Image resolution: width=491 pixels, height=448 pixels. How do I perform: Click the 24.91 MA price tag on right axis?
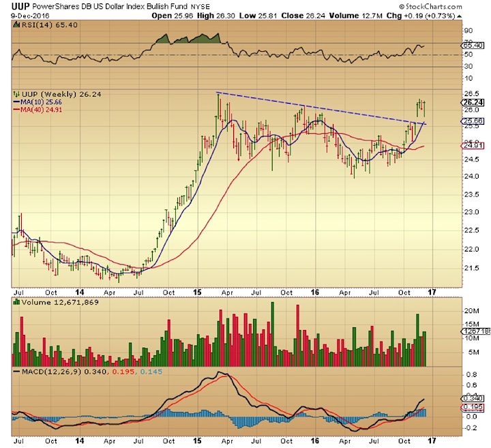(473, 145)
